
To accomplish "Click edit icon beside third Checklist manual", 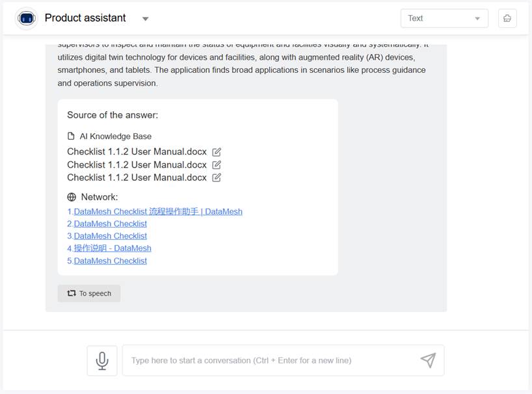I will 217,177.
